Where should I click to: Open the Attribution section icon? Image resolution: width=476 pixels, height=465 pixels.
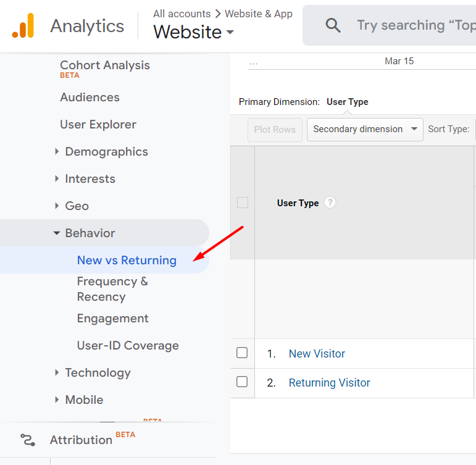click(28, 440)
